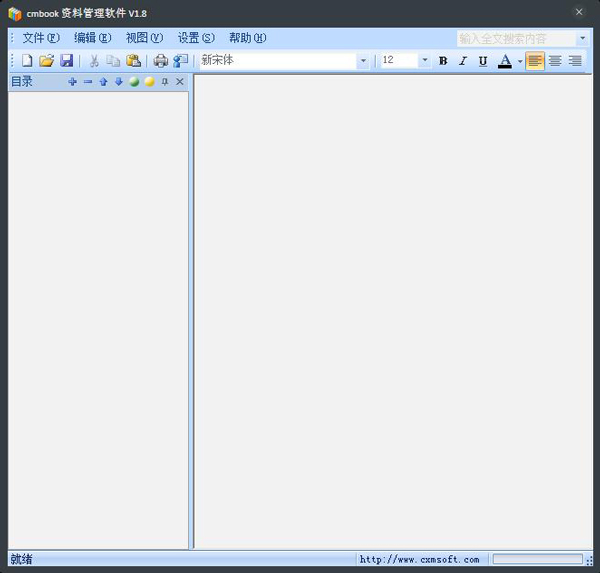Align text left
The image size is (600, 573).
click(535, 60)
